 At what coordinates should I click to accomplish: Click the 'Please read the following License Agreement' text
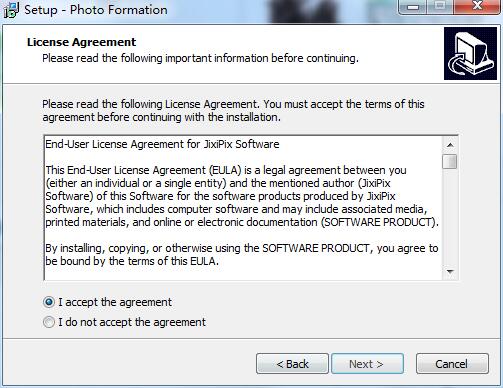(x=233, y=111)
